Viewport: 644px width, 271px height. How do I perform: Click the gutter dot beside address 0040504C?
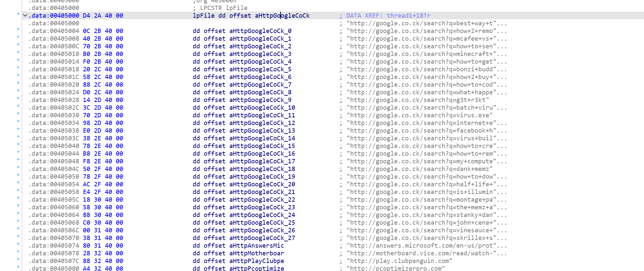[18, 167]
